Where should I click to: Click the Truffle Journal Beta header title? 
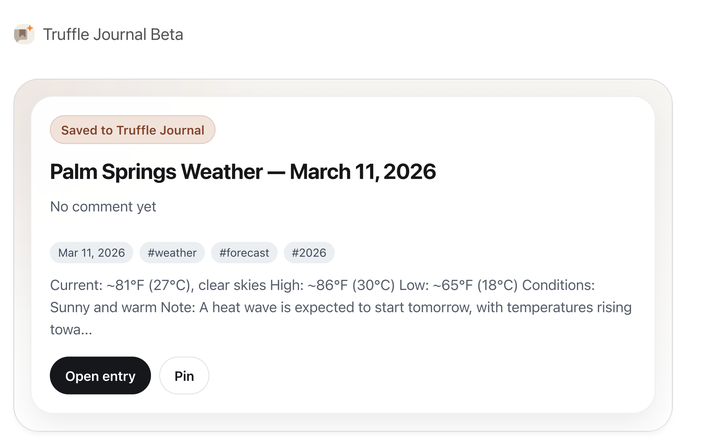pyautogui.click(x=112, y=34)
